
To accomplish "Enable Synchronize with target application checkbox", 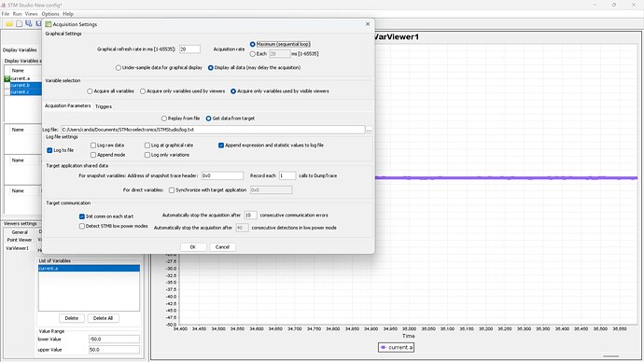I will click(172, 190).
